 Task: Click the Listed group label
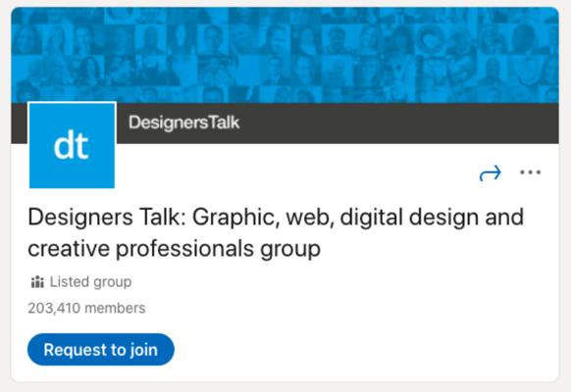tap(90, 282)
